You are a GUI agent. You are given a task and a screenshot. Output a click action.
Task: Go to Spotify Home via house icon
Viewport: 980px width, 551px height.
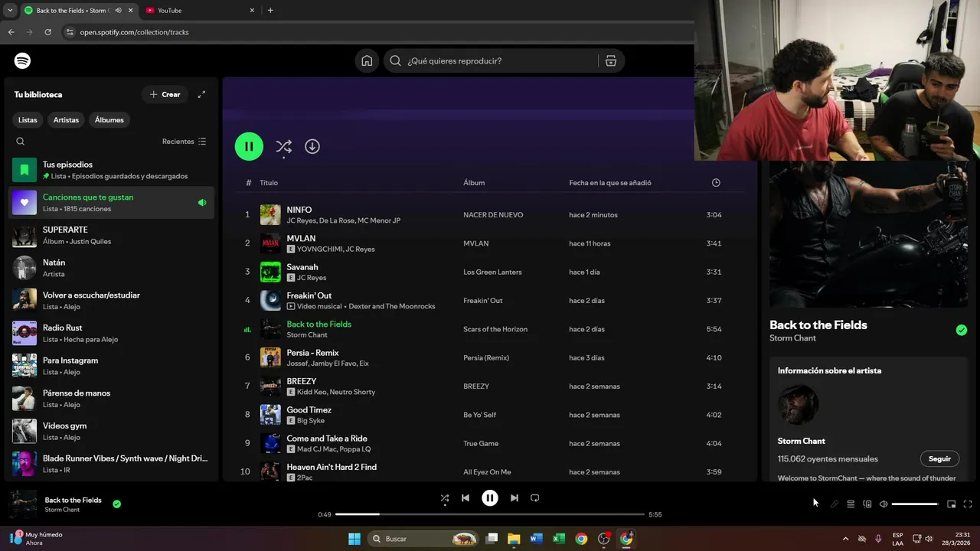367,60
